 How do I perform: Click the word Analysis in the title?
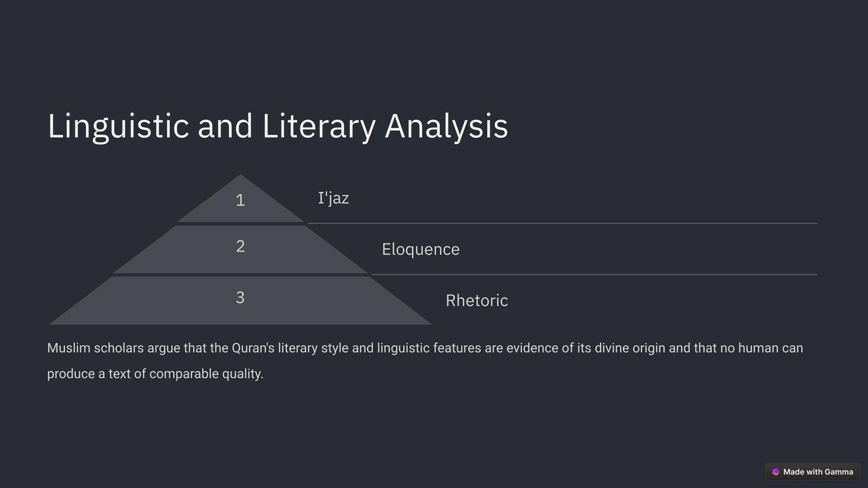coord(446,126)
